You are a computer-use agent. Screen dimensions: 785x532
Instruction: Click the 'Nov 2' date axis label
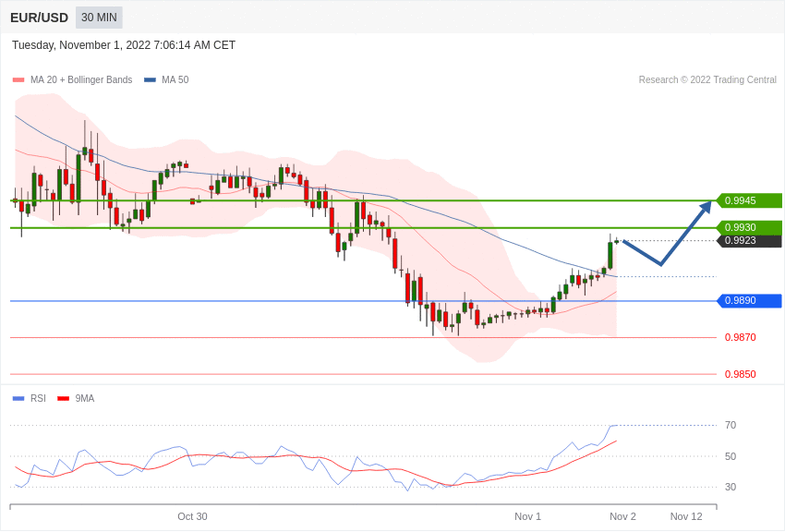coord(622,516)
